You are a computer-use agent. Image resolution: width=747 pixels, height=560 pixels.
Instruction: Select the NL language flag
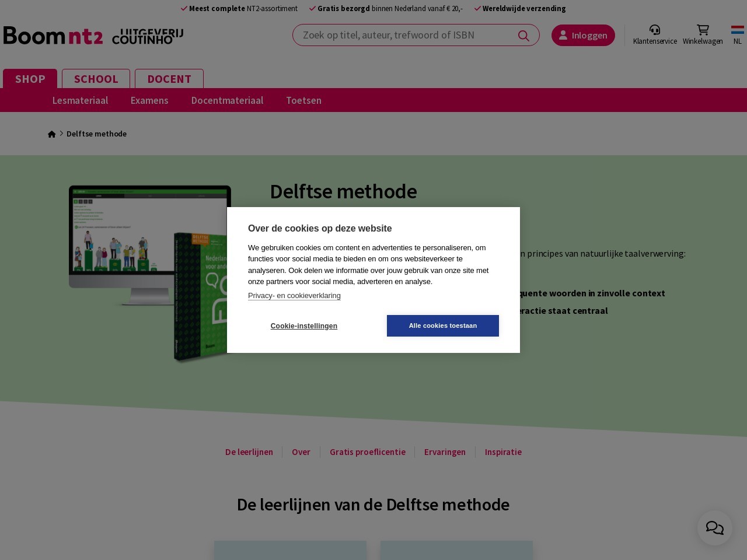(x=738, y=30)
